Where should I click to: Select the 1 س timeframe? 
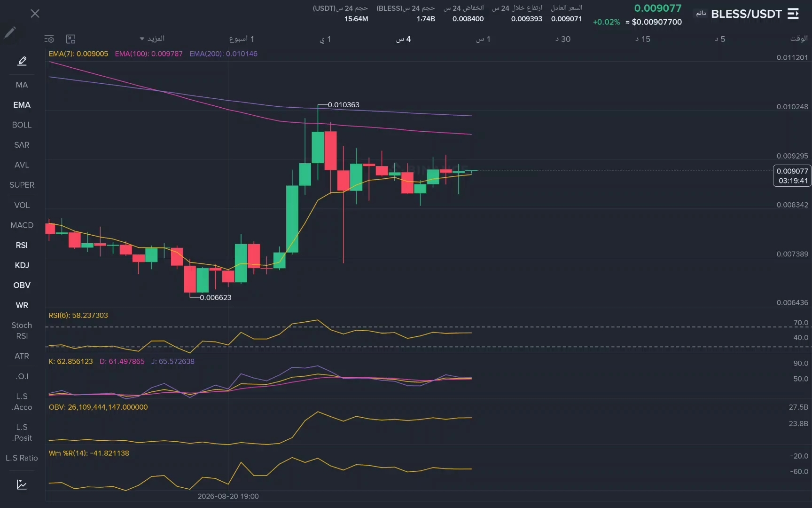tap(483, 39)
